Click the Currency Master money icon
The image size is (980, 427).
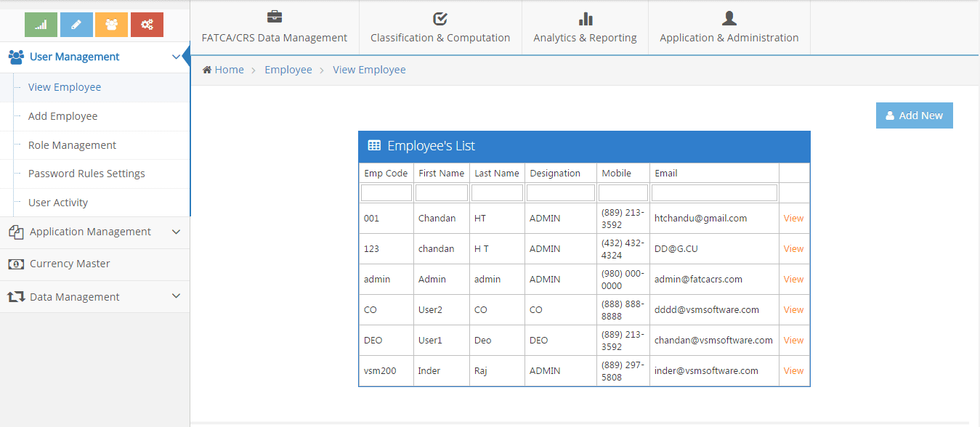tap(16, 264)
